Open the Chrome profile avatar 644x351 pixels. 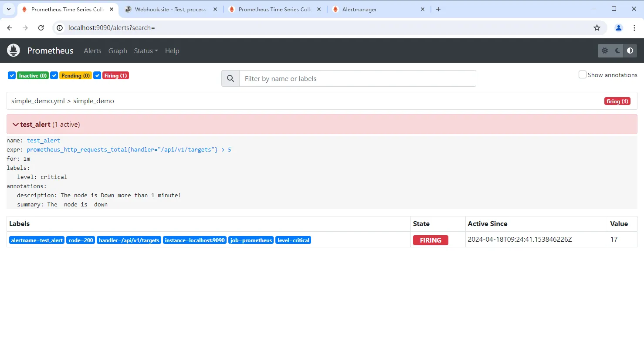coord(619,28)
